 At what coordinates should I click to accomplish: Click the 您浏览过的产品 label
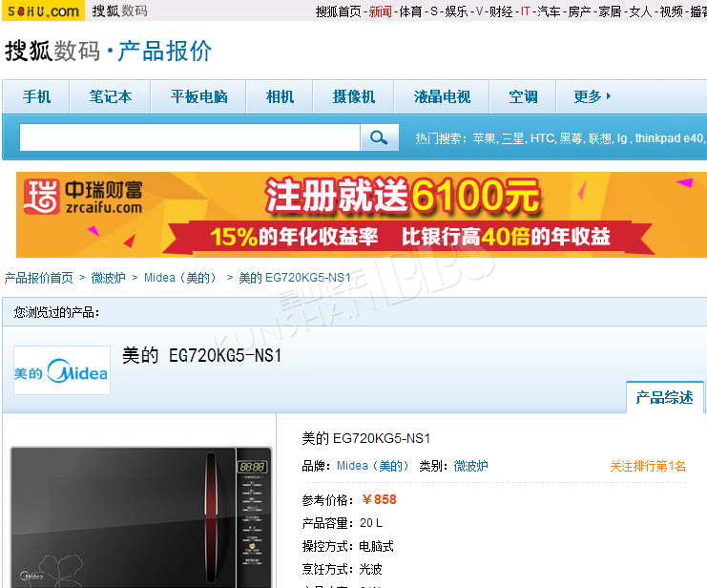(57, 312)
